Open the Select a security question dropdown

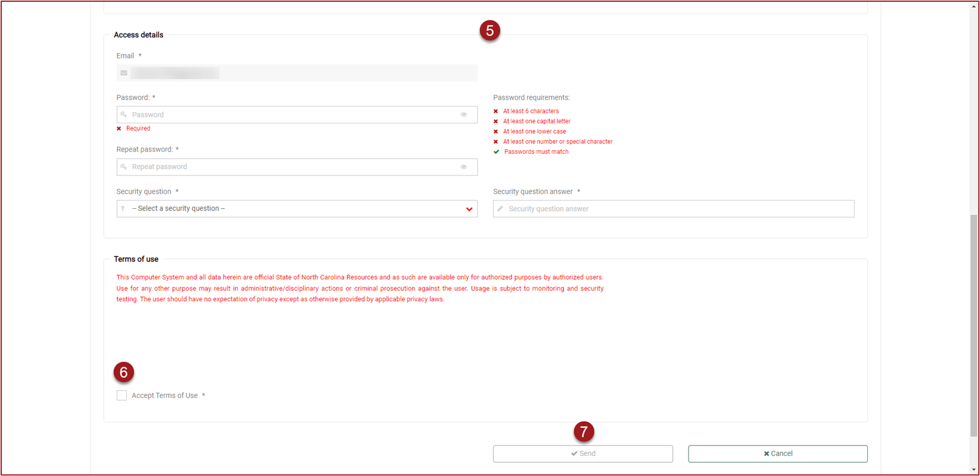click(297, 209)
